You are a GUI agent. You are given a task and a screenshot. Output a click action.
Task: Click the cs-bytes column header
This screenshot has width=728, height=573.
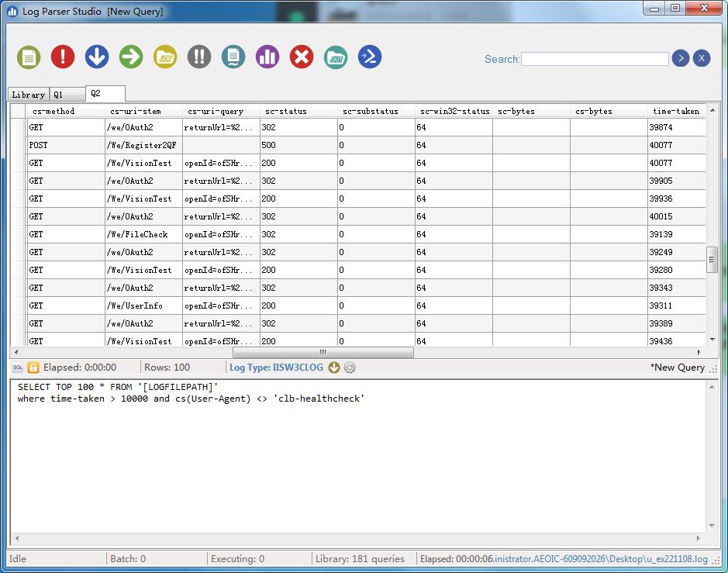pos(609,111)
